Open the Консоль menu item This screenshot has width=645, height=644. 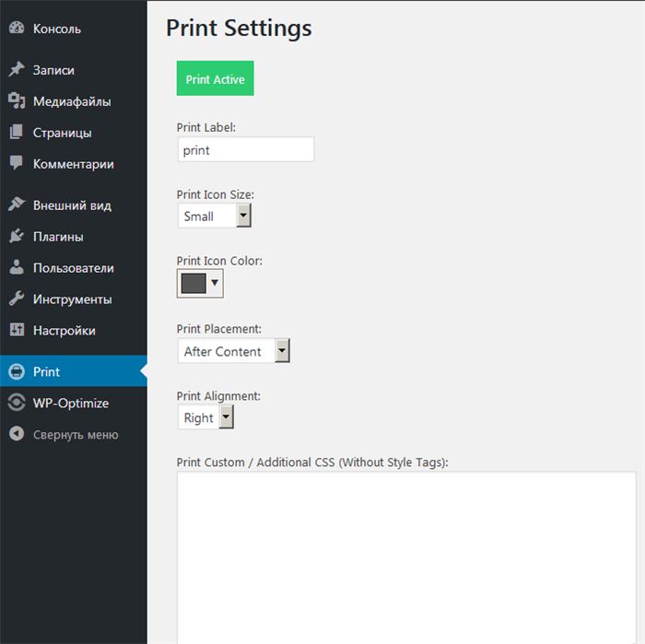click(57, 29)
